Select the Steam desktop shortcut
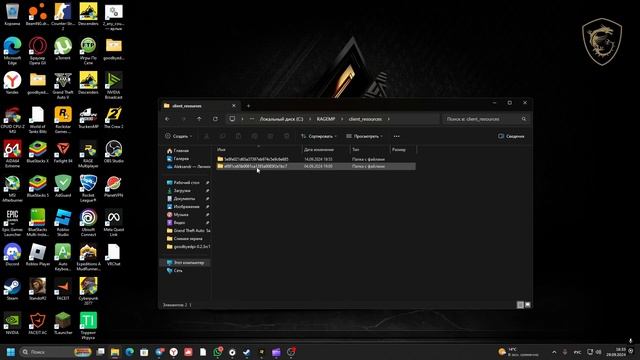 pos(12,289)
